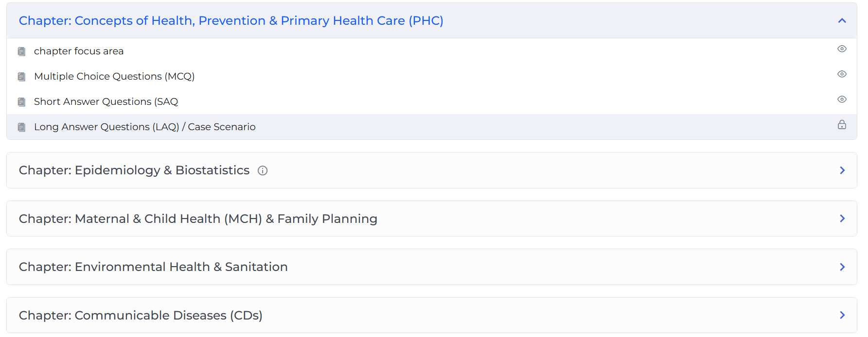
Task: Open Long Answer Questions / Case Scenario
Action: click(x=144, y=127)
